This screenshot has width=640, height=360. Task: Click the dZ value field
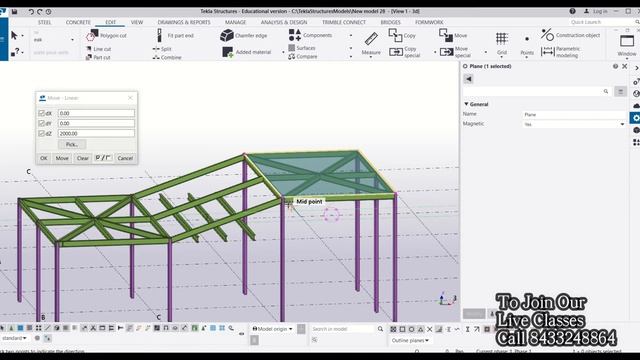click(96, 133)
